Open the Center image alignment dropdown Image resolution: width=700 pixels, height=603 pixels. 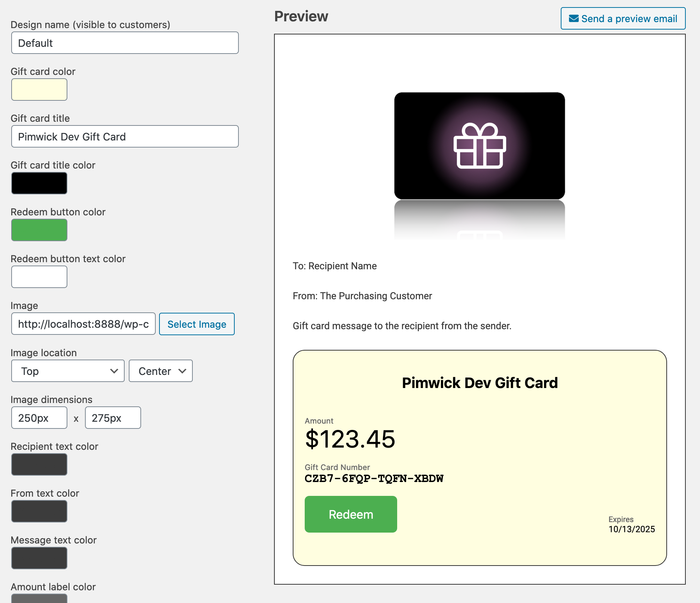[161, 371]
